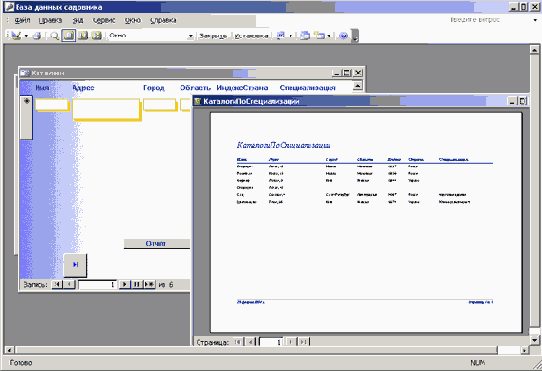The height and width of the screenshot is (371, 542).
Task: Expand the zoom percentage dropdown
Action: click(190, 36)
